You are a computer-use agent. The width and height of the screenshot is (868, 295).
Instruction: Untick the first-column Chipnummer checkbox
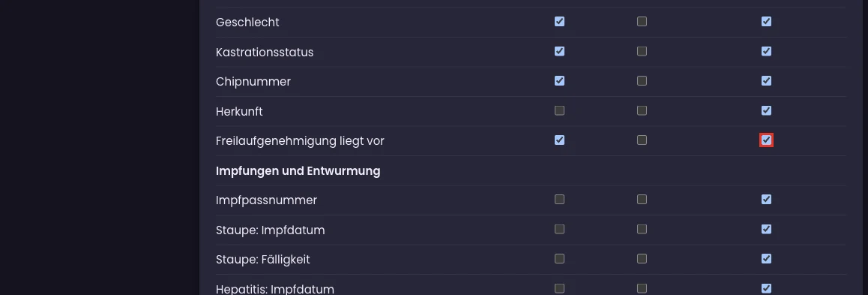560,81
